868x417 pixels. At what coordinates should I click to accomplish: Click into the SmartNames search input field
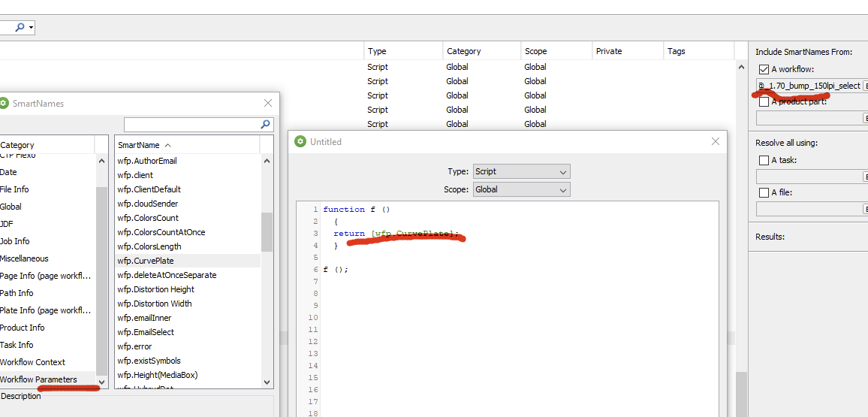pos(191,124)
